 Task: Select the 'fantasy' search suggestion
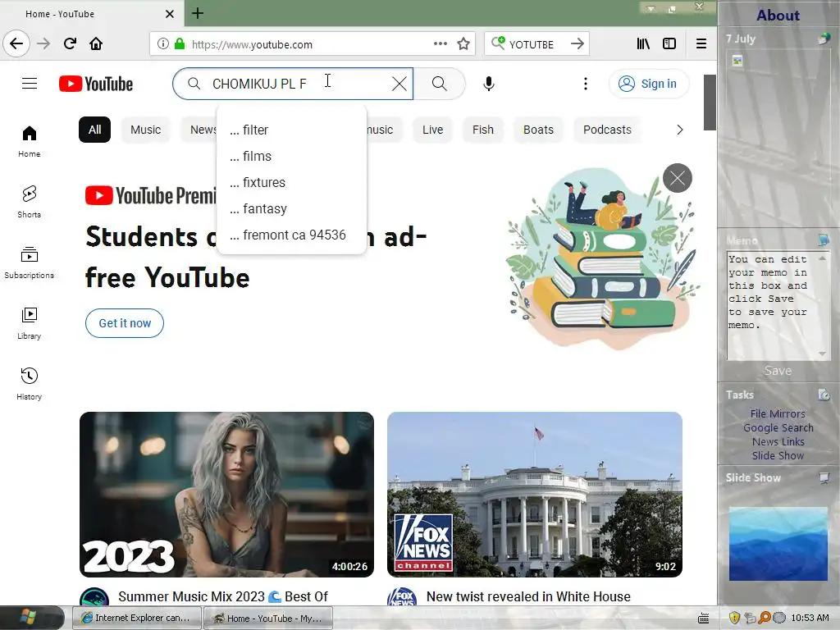pyautogui.click(x=291, y=208)
